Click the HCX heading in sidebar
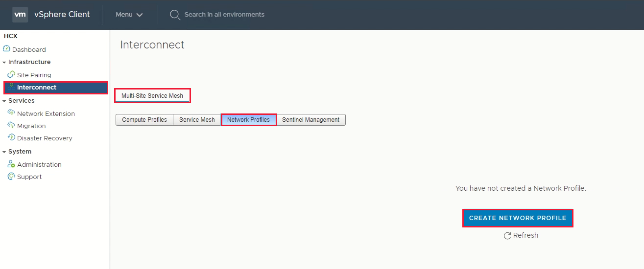 tap(11, 36)
